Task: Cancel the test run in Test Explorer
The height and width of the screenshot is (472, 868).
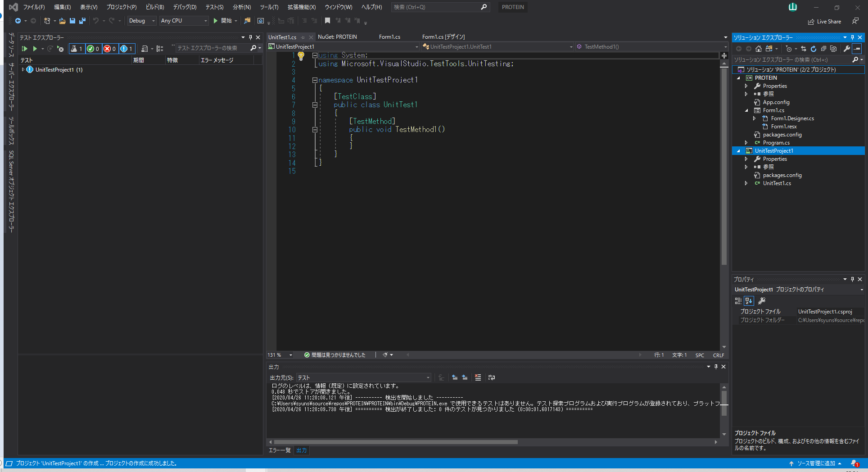Action: tap(60, 49)
